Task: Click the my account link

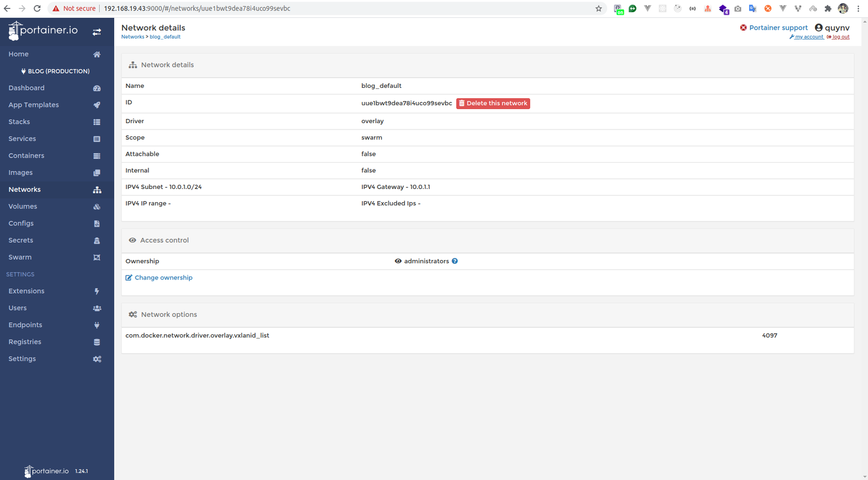Action: coord(806,37)
